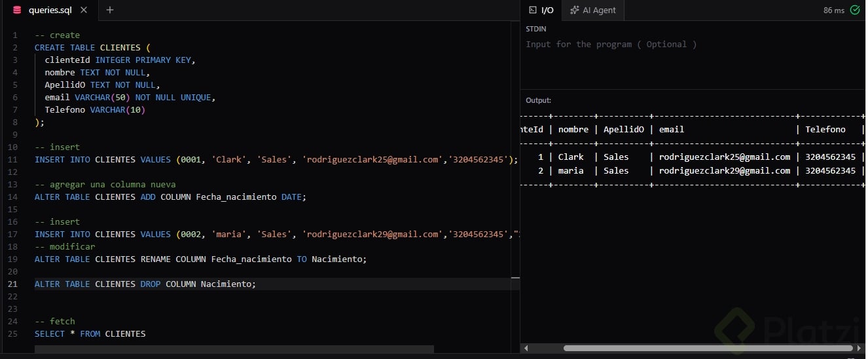868x359 pixels.
Task: Click the I/O terminal icon
Action: coord(533,10)
